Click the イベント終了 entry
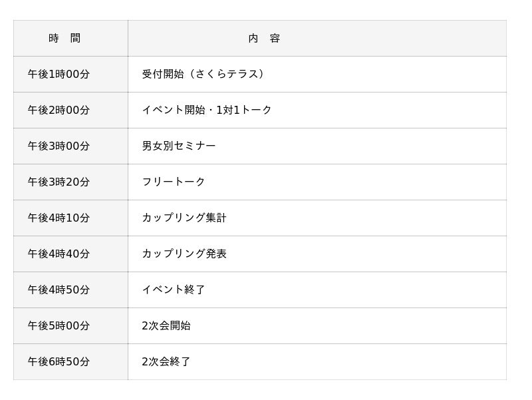The image size is (532, 400). [x=174, y=290]
